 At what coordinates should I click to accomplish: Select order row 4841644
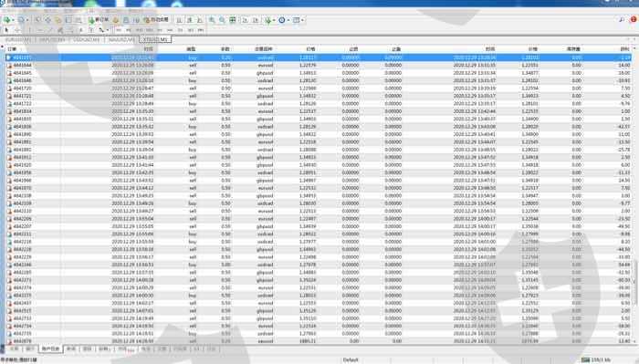pos(318,65)
